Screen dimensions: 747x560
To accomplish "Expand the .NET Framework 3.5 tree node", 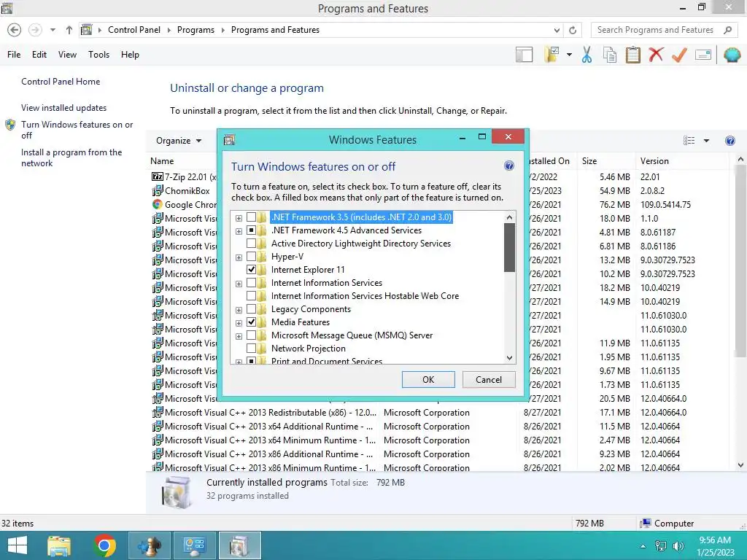I will click(239, 218).
